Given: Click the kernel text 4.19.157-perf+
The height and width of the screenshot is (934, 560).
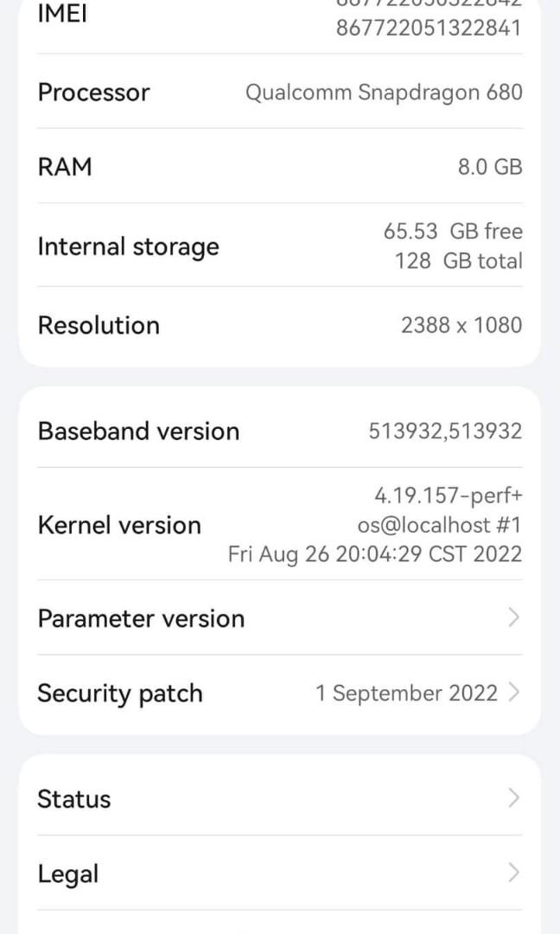Looking at the screenshot, I should tap(448, 496).
